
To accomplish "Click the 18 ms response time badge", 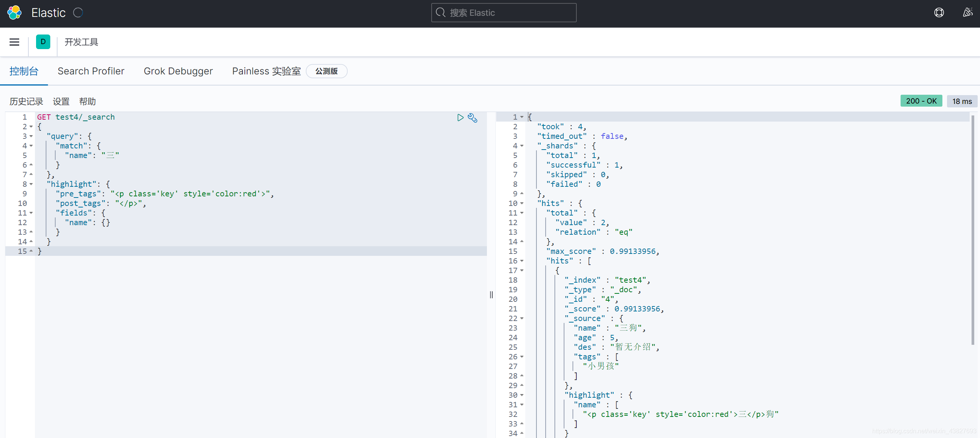I will [x=962, y=101].
